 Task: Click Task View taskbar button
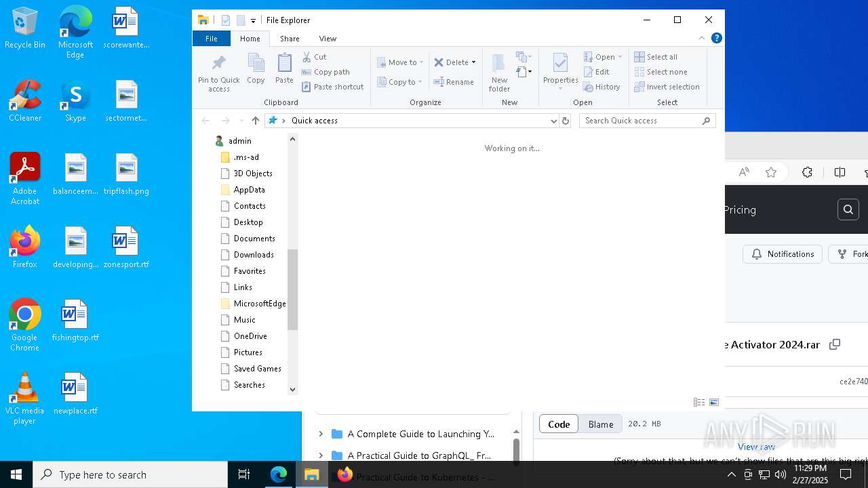[x=244, y=474]
